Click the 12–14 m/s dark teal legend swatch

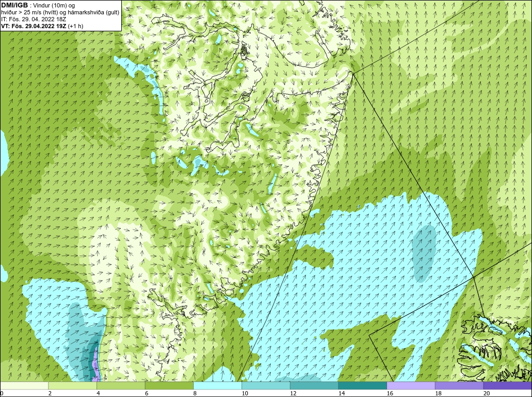pos(314,385)
